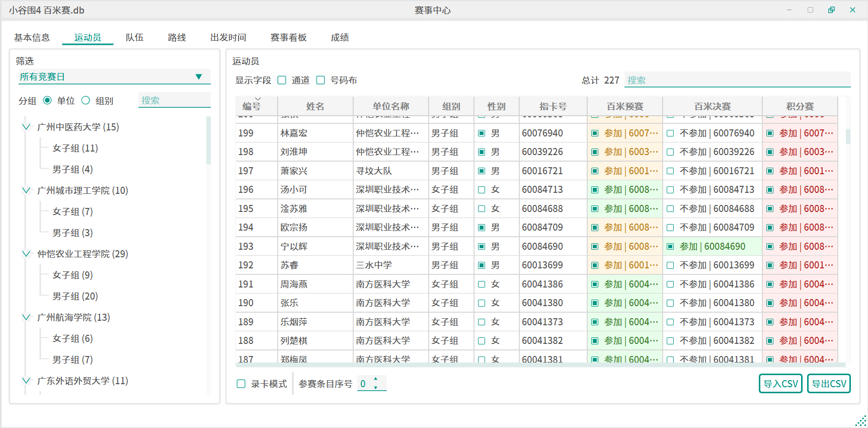Click the 导入CSV button

(x=780, y=384)
